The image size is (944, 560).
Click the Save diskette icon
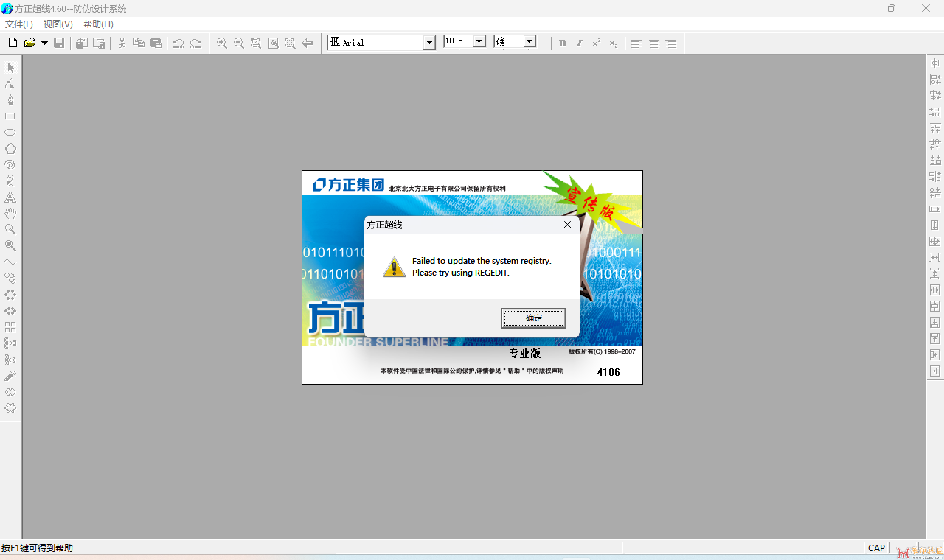click(59, 43)
